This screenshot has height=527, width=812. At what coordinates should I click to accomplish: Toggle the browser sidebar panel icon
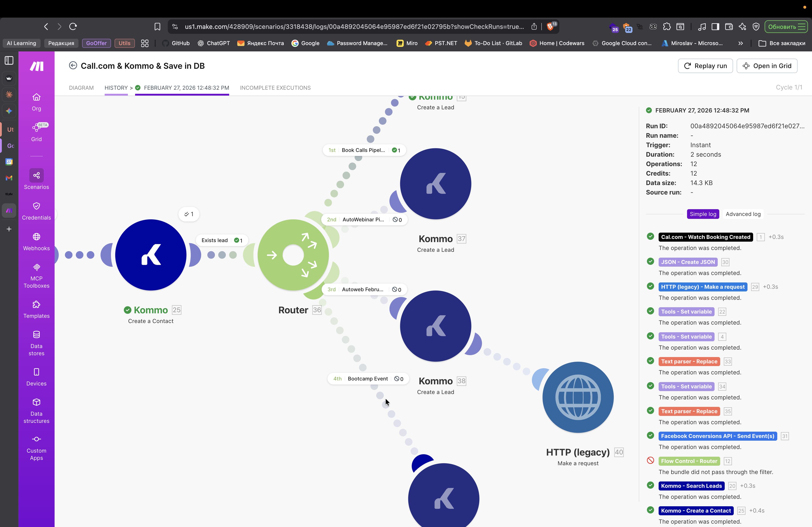click(9, 60)
